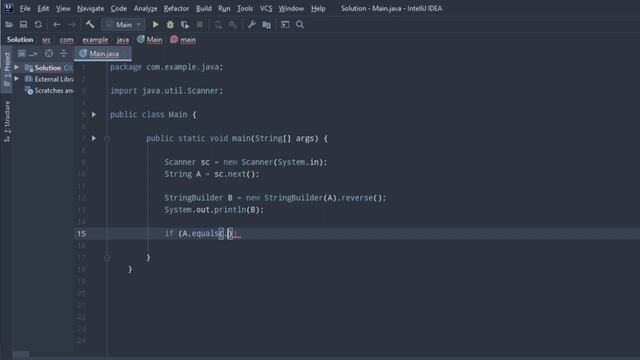The width and height of the screenshot is (640, 360).
Task: Click the main method breadcrumb
Action: tap(183, 40)
